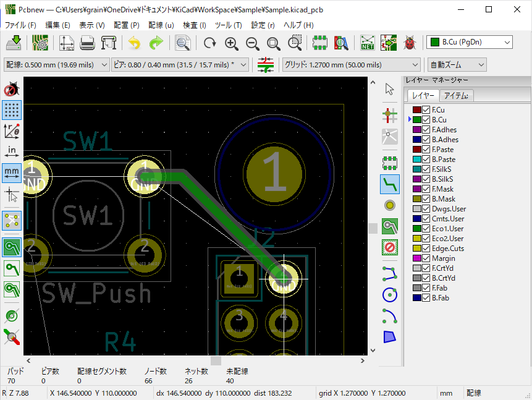The height and width of the screenshot is (400, 532).
Task: Open board setup icon with gear
Action: (x=40, y=43)
